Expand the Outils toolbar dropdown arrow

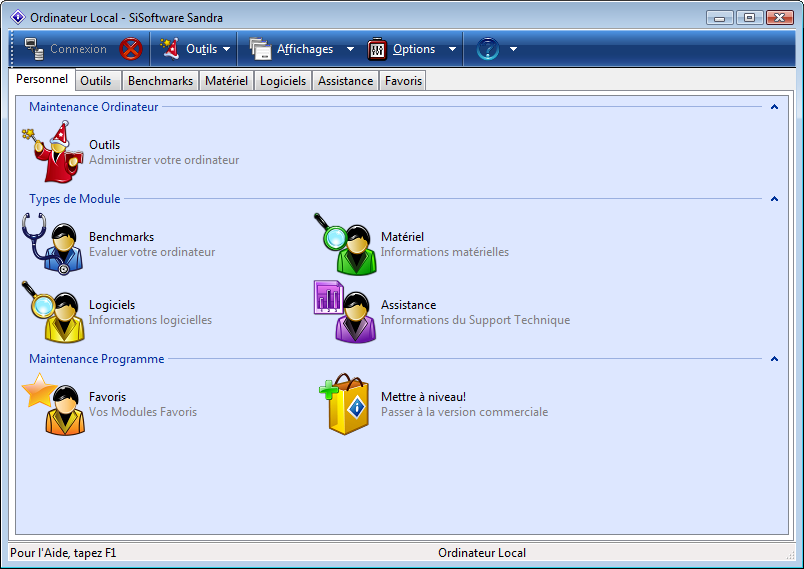click(x=227, y=49)
